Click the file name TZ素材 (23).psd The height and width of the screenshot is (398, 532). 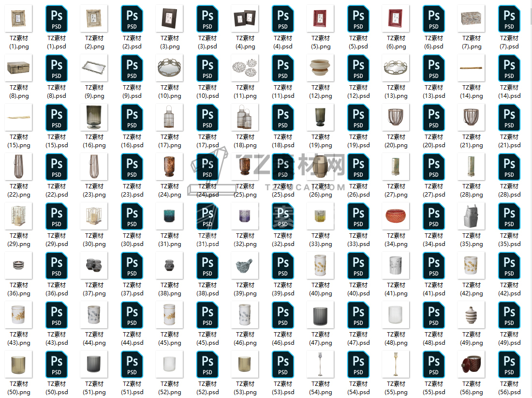point(132,190)
